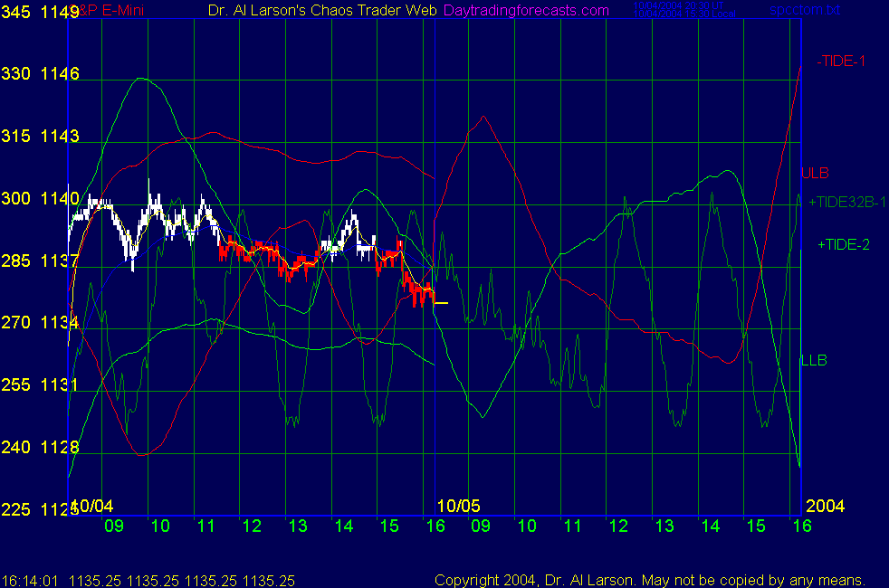Click the 2004 year label
Screen dimensions: 889x588
(825, 506)
